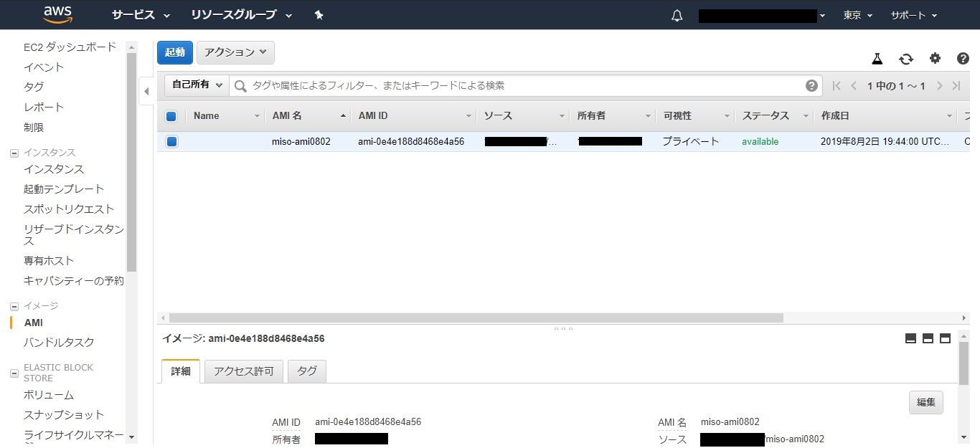This screenshot has width=980, height=448.
Task: Click the experiments flask icon
Action: tap(877, 59)
